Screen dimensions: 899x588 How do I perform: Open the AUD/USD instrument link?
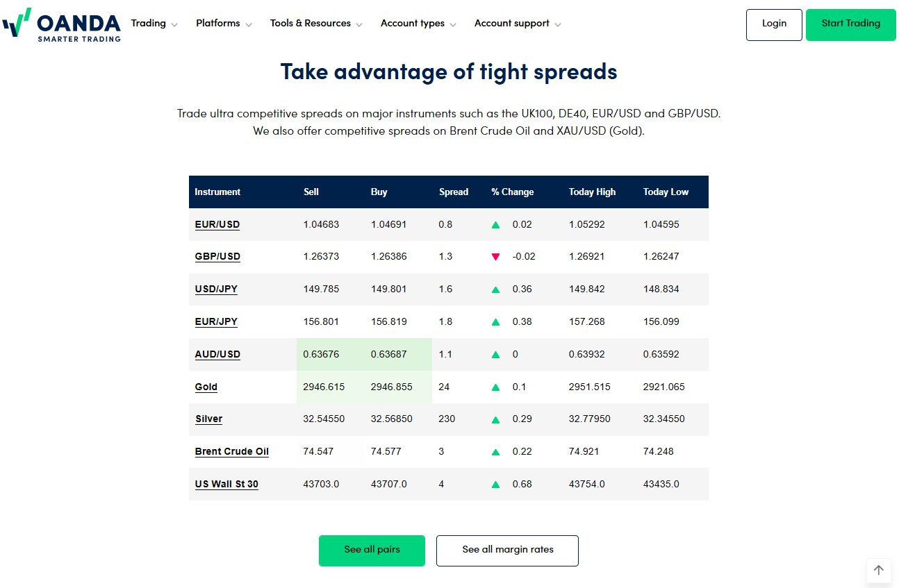[217, 355]
